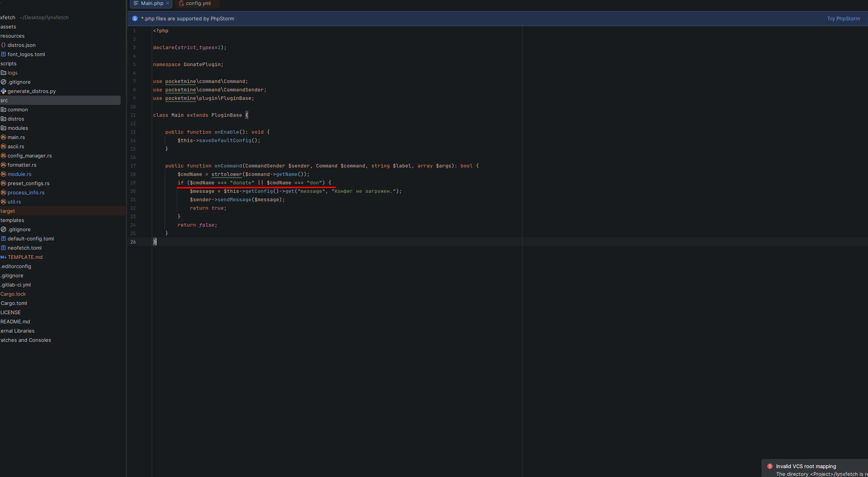Click the ignore icon beside scripts .gitignore
The image size is (868, 477).
[3, 82]
